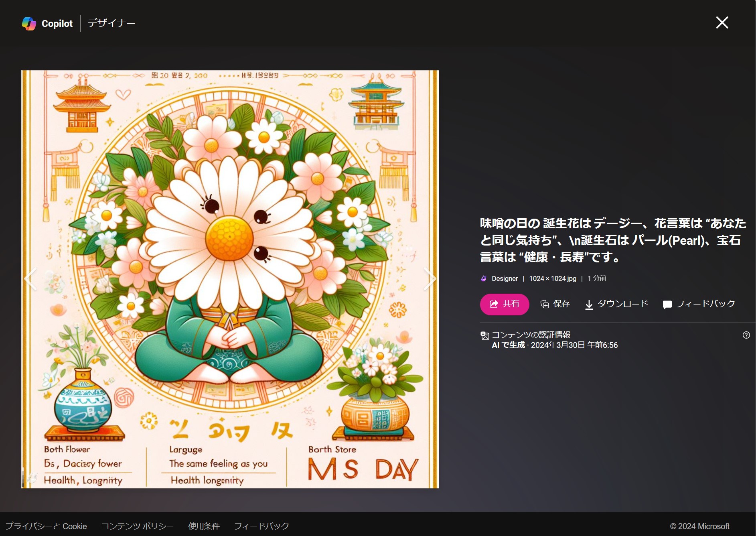Click the 味噌の日 prompt description text
Screen dimensions: 756x536
tap(612, 240)
